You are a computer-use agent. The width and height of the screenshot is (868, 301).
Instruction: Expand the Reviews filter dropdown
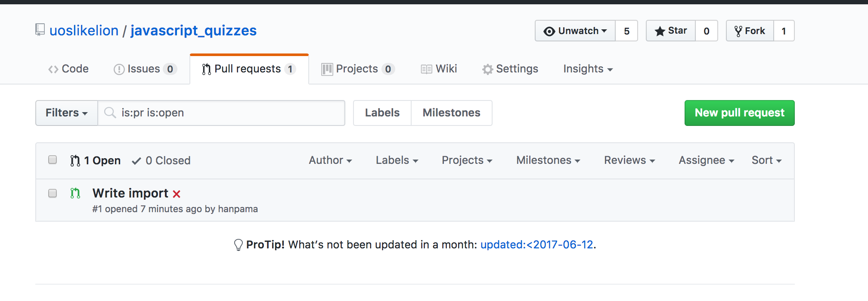click(x=629, y=160)
